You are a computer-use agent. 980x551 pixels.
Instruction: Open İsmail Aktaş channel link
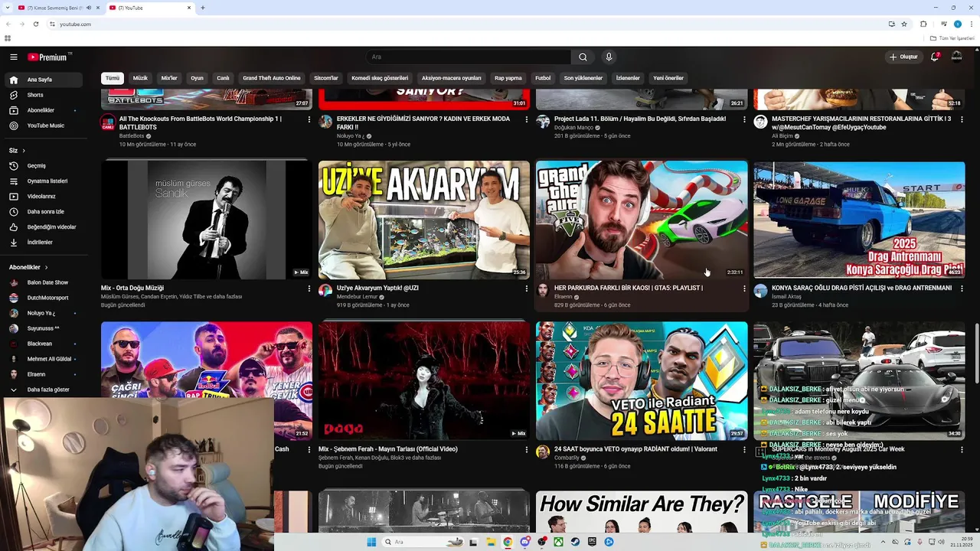click(786, 296)
